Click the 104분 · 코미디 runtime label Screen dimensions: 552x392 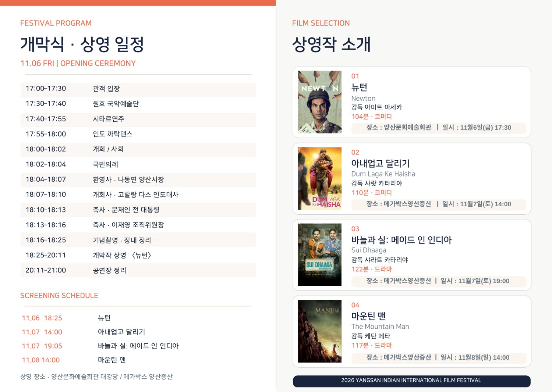371,117
